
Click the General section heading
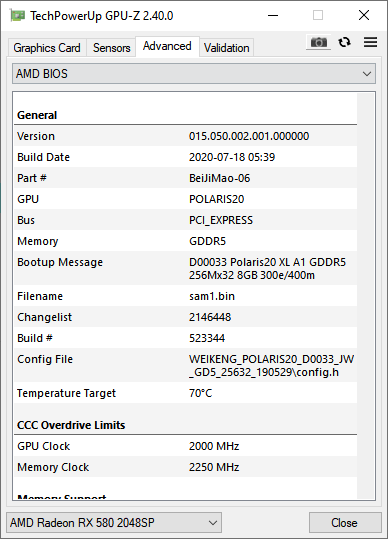pos(37,115)
